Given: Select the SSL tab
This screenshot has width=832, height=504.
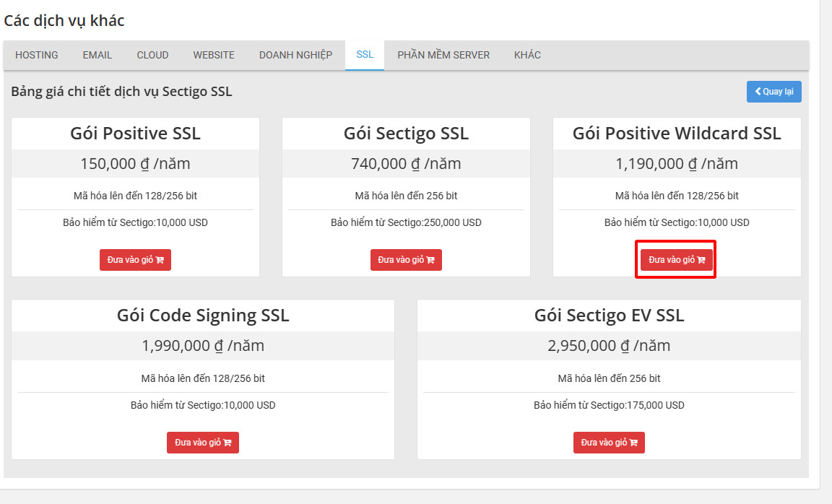Looking at the screenshot, I should 365,55.
